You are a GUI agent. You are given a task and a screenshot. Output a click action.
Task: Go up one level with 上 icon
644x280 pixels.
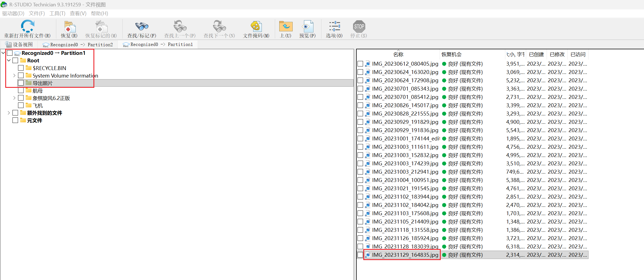coord(286,27)
